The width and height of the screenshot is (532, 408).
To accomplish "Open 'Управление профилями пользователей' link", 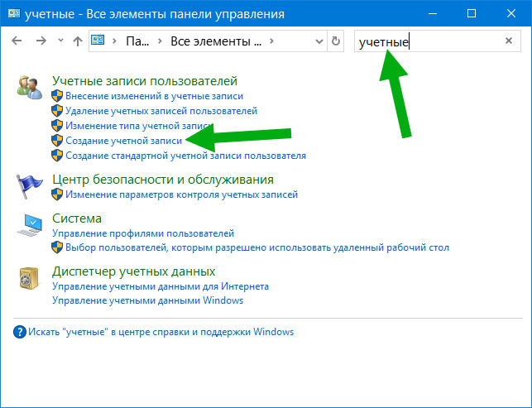I will point(143,233).
